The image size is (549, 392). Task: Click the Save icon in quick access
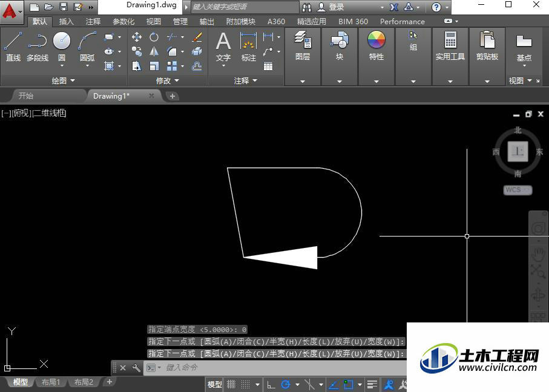[x=64, y=7]
